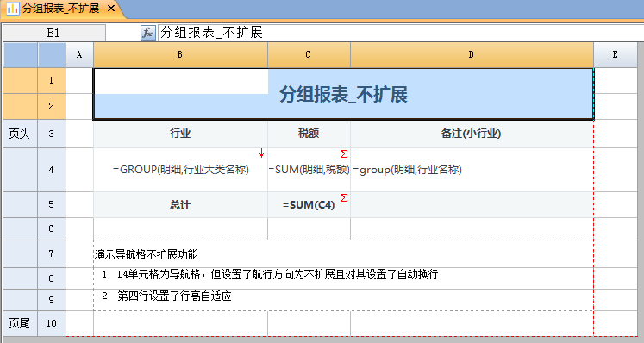Viewport: 644px width, 343px height.
Task: Close the 分组报表_不扩展 tab
Action: click(x=111, y=9)
